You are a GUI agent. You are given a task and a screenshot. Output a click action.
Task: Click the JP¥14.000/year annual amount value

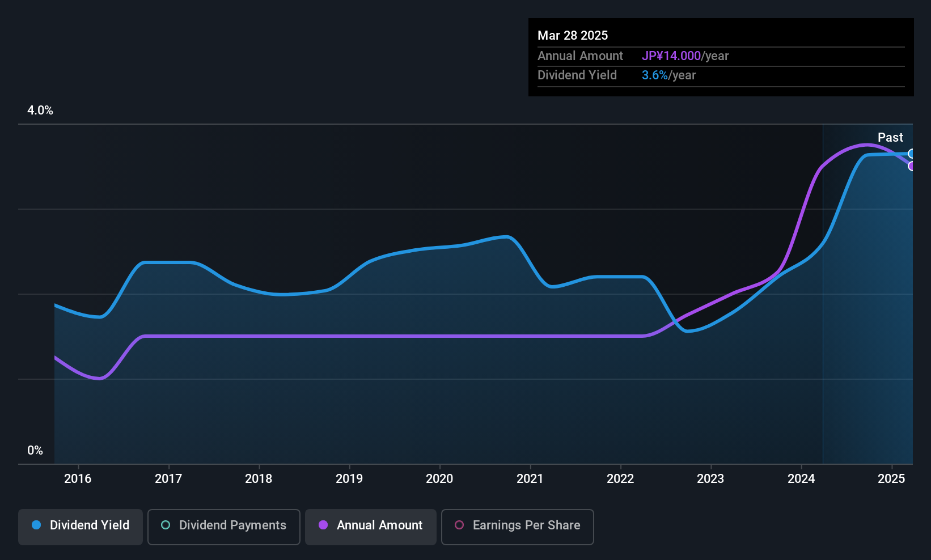coord(685,56)
